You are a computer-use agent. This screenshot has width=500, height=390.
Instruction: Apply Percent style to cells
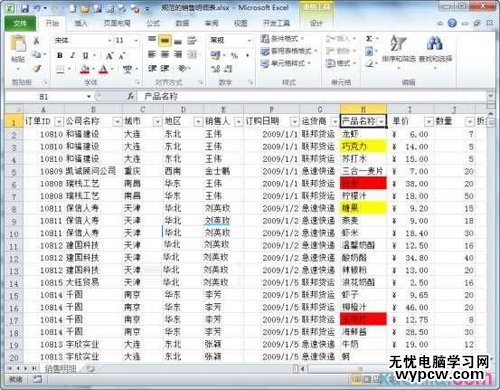(234, 55)
